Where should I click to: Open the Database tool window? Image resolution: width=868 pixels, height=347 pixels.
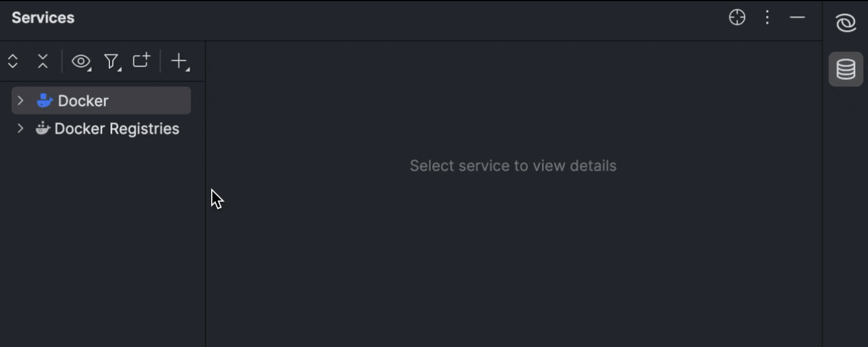click(845, 69)
